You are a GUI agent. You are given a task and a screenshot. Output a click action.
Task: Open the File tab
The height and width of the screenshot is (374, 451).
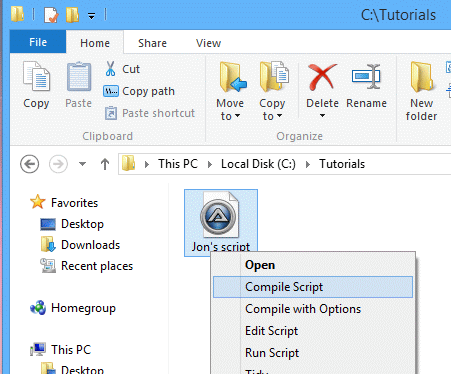tap(38, 42)
